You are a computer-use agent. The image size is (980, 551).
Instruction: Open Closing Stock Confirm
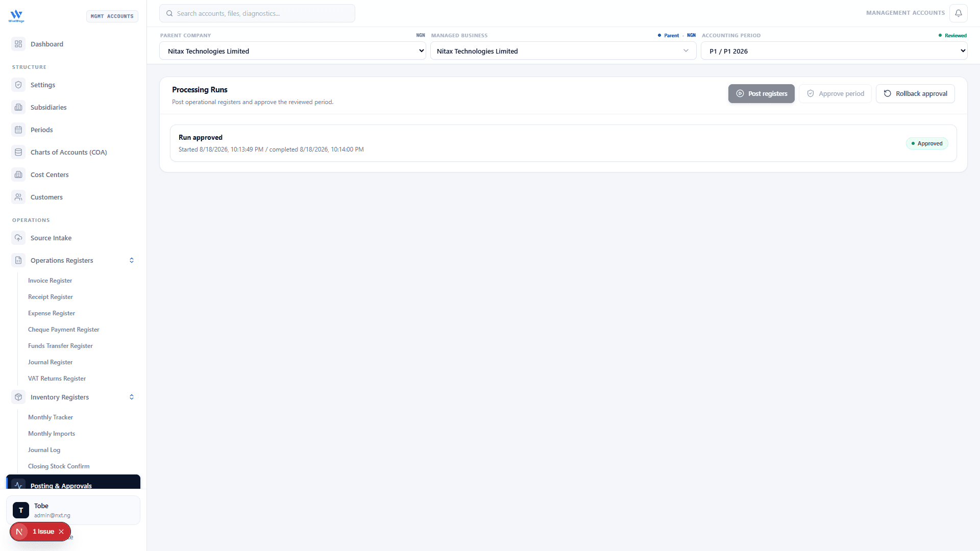pyautogui.click(x=59, y=466)
